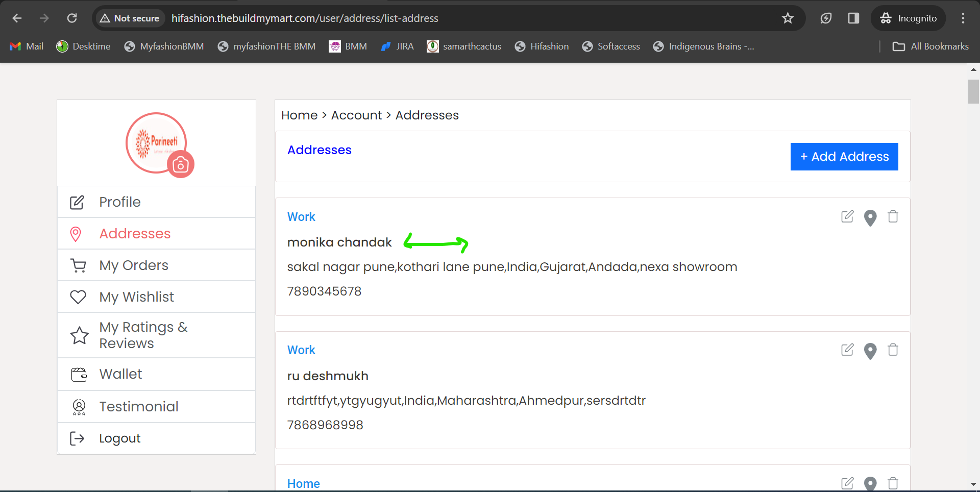Click Logout in sidebar
The width and height of the screenshot is (980, 492).
(x=156, y=438)
